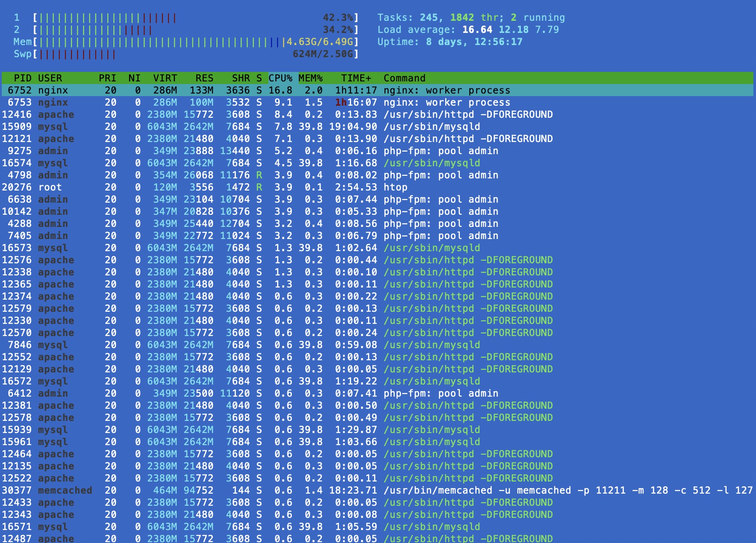Click the PID column header
Image resolution: width=756 pixels, height=543 pixels.
point(23,78)
